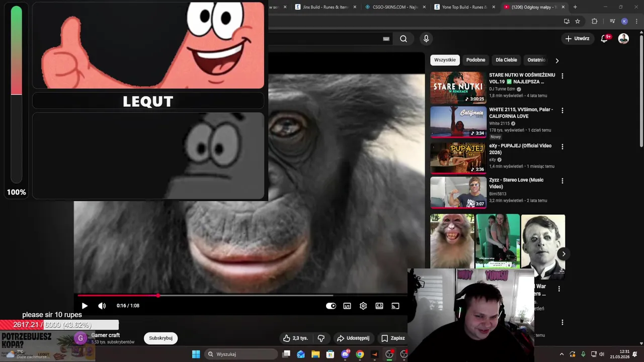Share video via Udostępnij button
Image resolution: width=644 pixels, height=362 pixels.
[x=353, y=338]
